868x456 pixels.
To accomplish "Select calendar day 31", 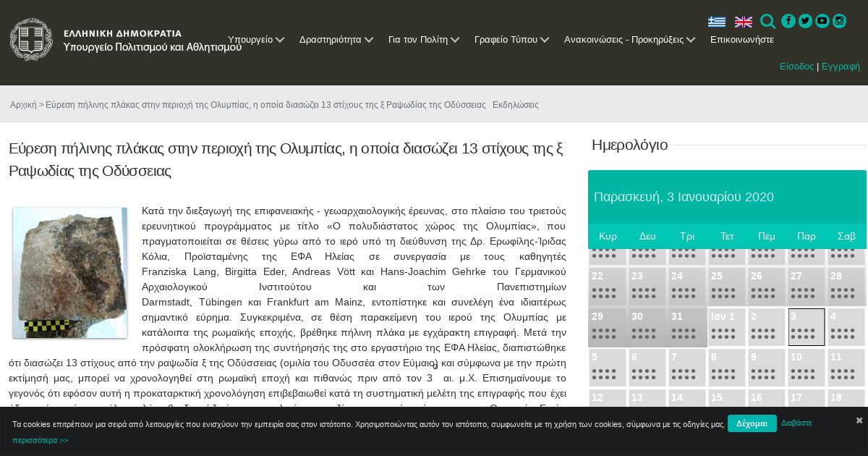I will (x=686, y=327).
